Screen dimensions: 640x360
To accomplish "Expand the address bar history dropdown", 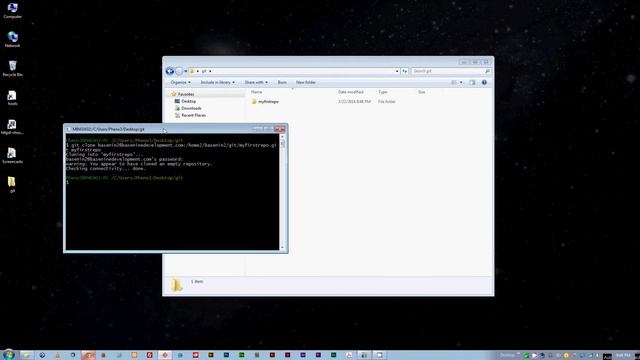I will click(397, 71).
